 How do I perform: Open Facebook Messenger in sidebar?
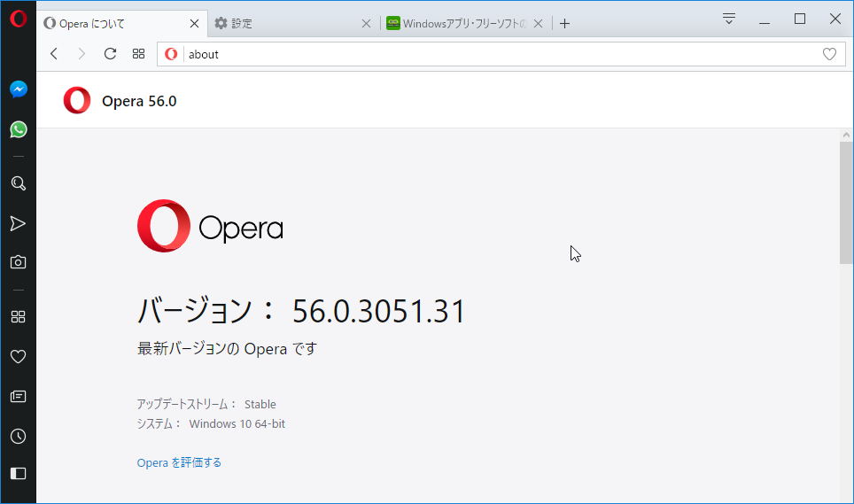tap(18, 89)
